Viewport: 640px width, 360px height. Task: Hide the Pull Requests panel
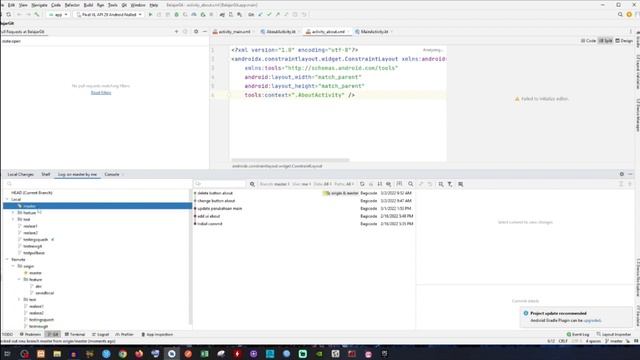point(205,31)
